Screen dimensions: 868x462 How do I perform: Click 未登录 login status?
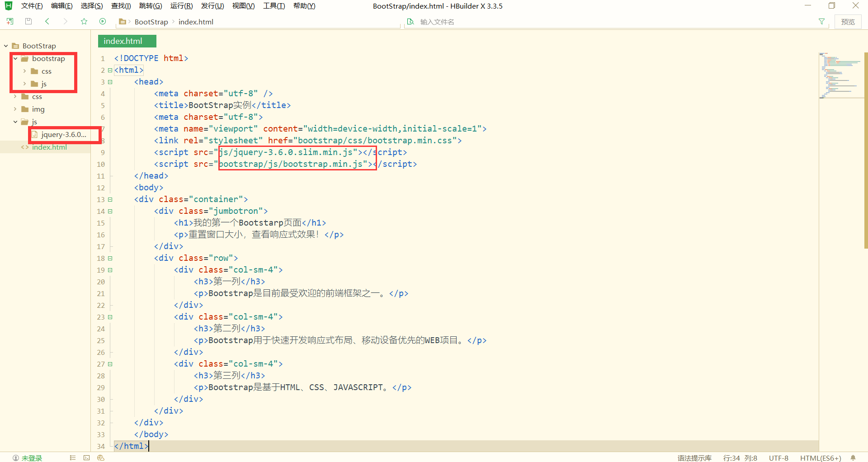pos(32,458)
